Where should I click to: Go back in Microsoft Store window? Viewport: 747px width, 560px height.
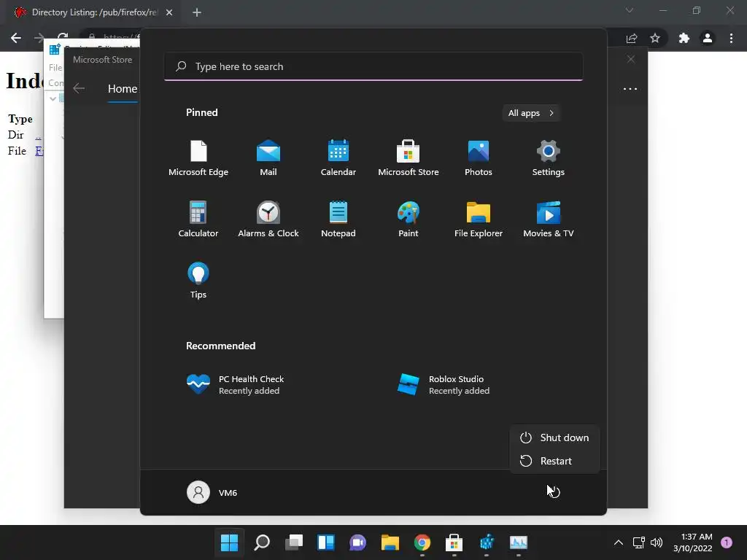click(79, 88)
